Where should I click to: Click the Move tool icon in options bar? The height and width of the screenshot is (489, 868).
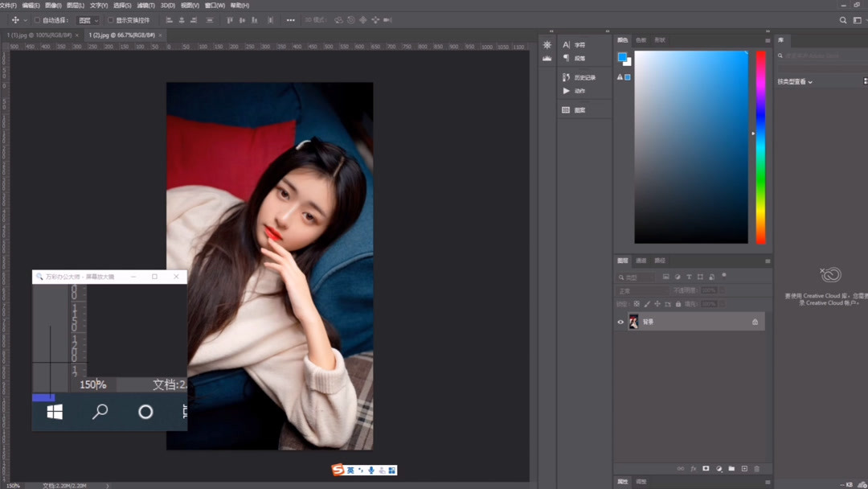point(14,20)
